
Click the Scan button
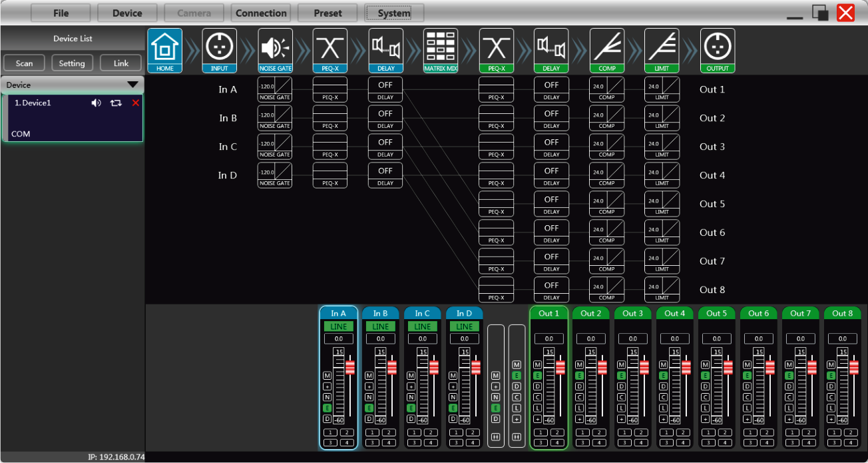coord(24,63)
